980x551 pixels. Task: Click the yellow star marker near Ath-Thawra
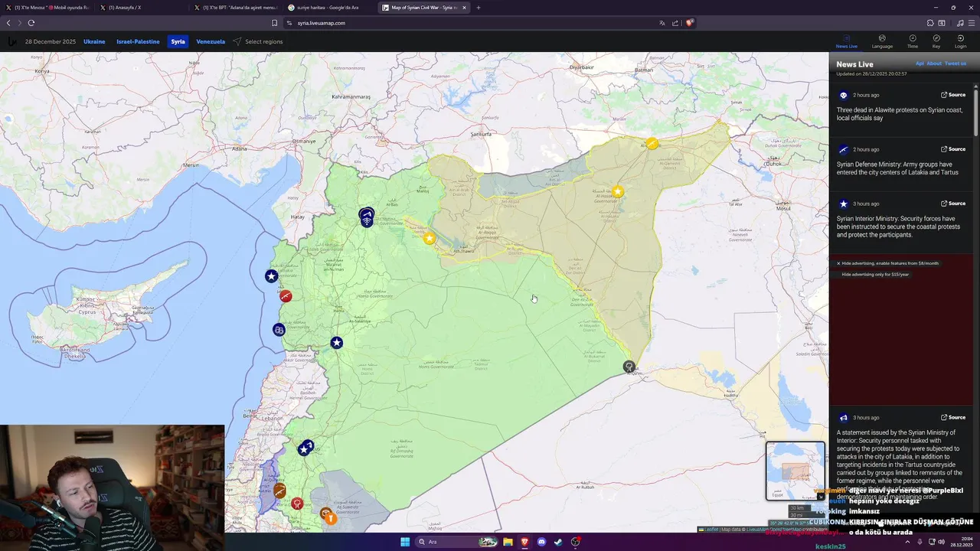tap(430, 238)
